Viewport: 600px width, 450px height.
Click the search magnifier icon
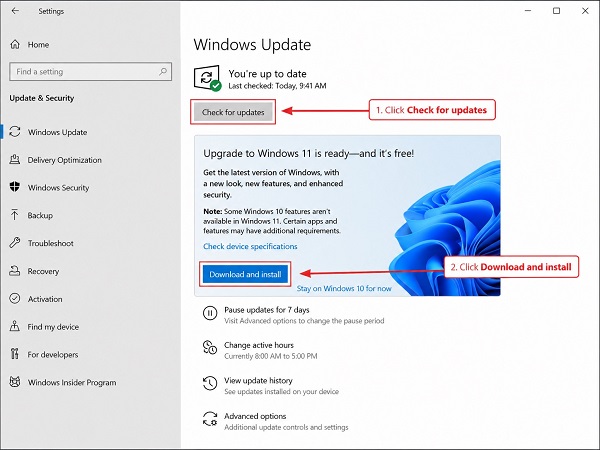coord(163,71)
